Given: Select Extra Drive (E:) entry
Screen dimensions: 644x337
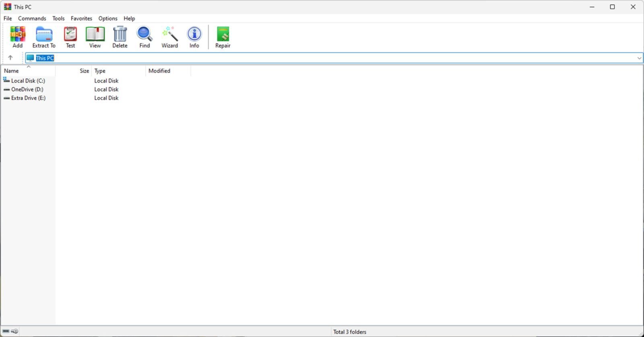Looking at the screenshot, I should click(28, 98).
